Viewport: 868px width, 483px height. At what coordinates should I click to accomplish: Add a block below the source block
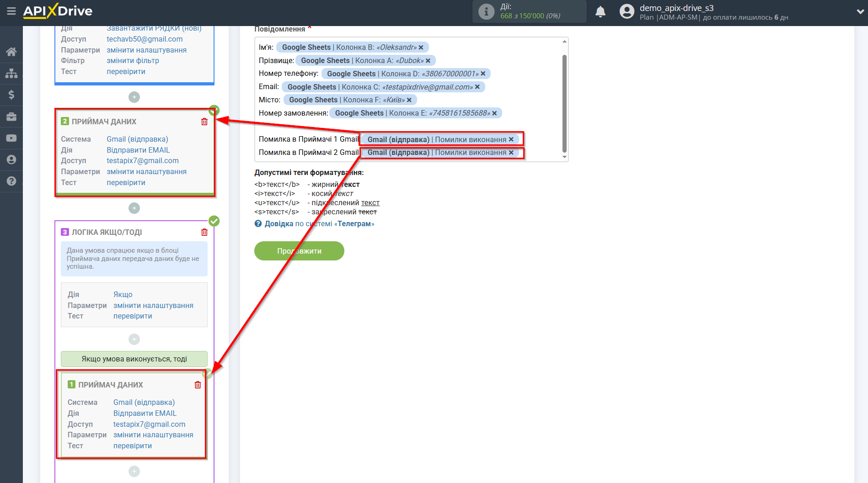coord(134,97)
